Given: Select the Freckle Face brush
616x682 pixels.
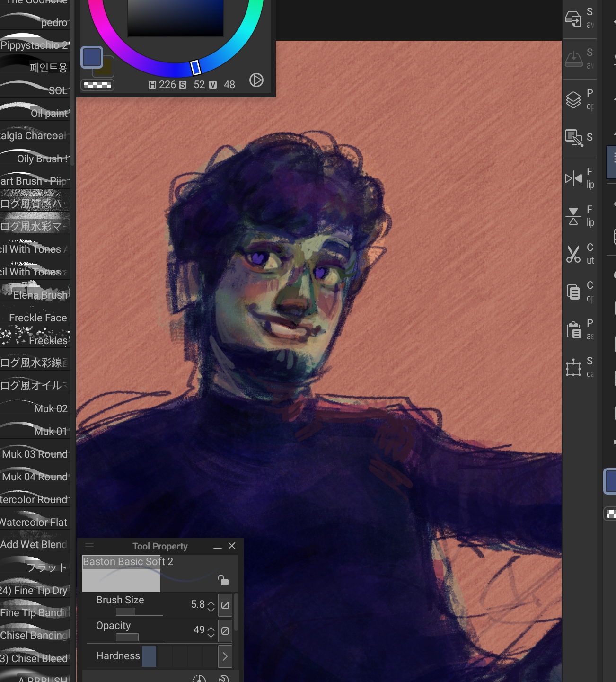Looking at the screenshot, I should [35, 318].
